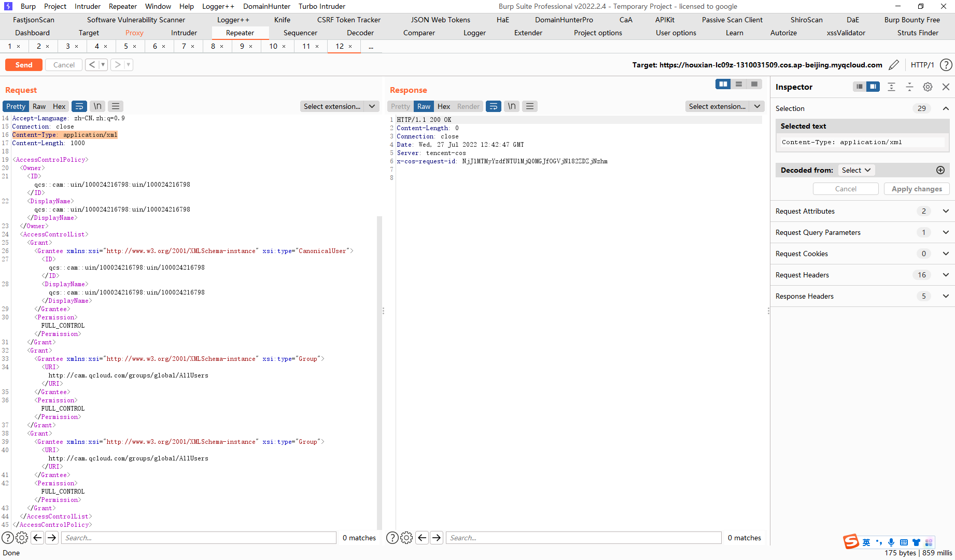Switch request view to Pretty
This screenshot has height=560, width=955.
point(16,106)
